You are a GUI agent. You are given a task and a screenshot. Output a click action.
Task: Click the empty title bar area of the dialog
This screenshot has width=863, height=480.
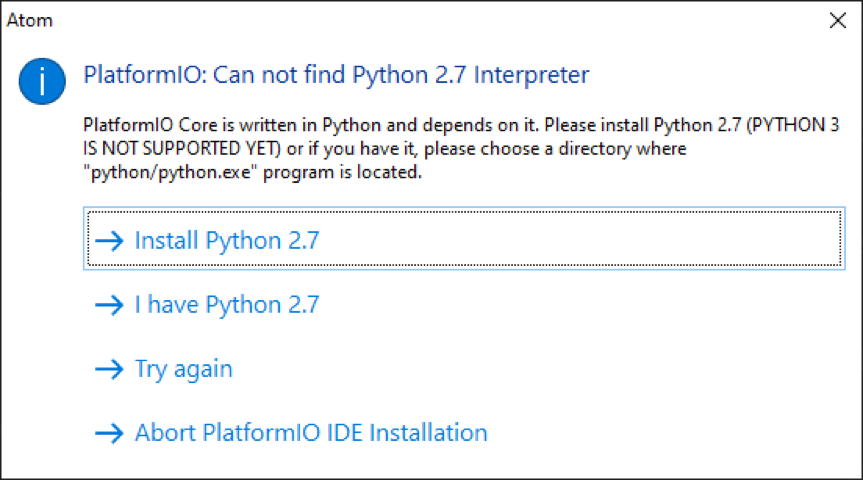[430, 19]
